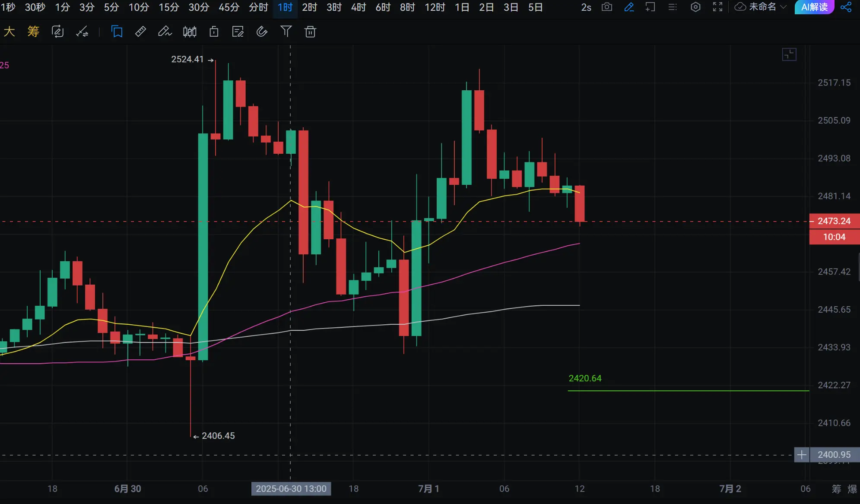Click the collapse chart corner icon
860x504 pixels.
point(789,54)
